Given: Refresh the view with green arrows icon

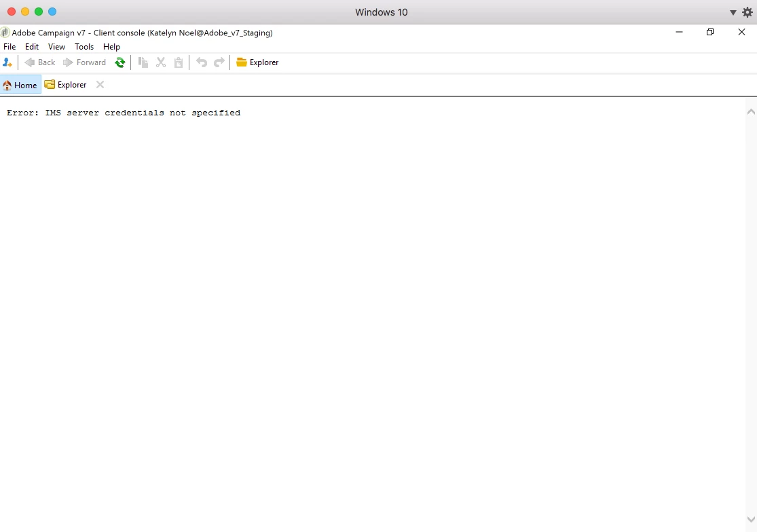Looking at the screenshot, I should click(119, 62).
